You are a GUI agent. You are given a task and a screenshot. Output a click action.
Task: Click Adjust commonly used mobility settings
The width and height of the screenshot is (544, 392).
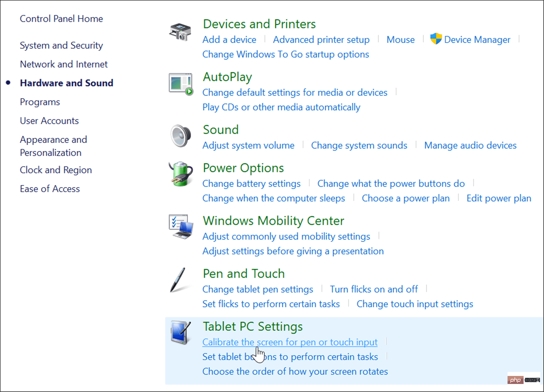[286, 237]
